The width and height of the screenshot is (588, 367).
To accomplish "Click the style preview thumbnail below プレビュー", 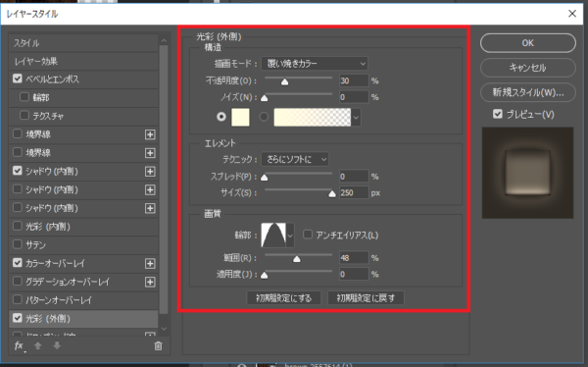I will click(527, 173).
